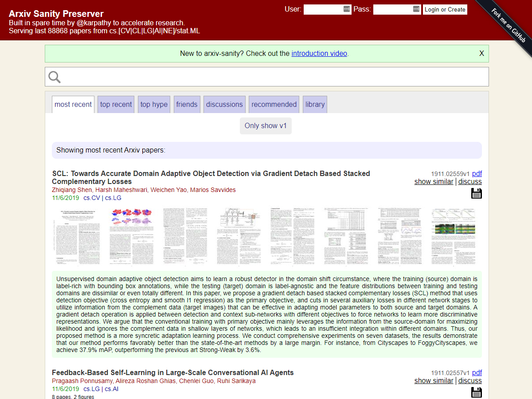This screenshot has height=399, width=532.
Task: Click password manager icon in User field
Action: (x=347, y=9)
